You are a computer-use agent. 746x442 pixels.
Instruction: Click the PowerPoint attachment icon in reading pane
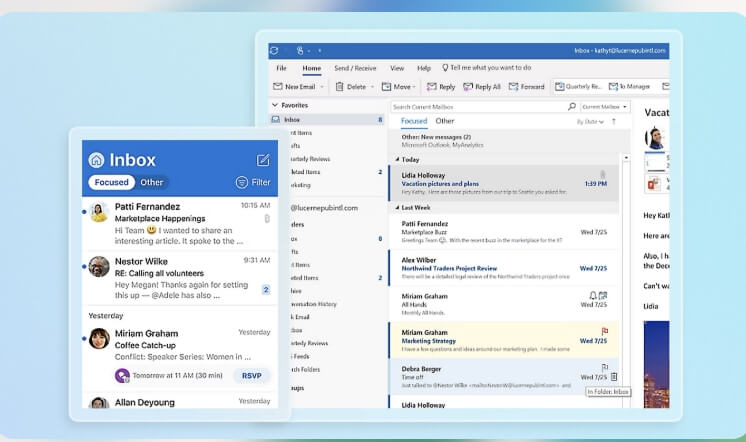pos(653,183)
